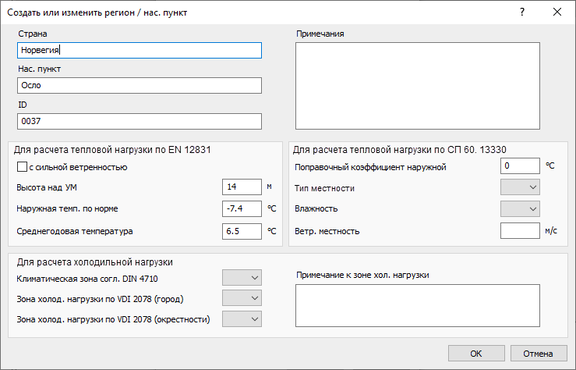Click the help question mark button
Viewport: 576px width, 370px height.
522,12
